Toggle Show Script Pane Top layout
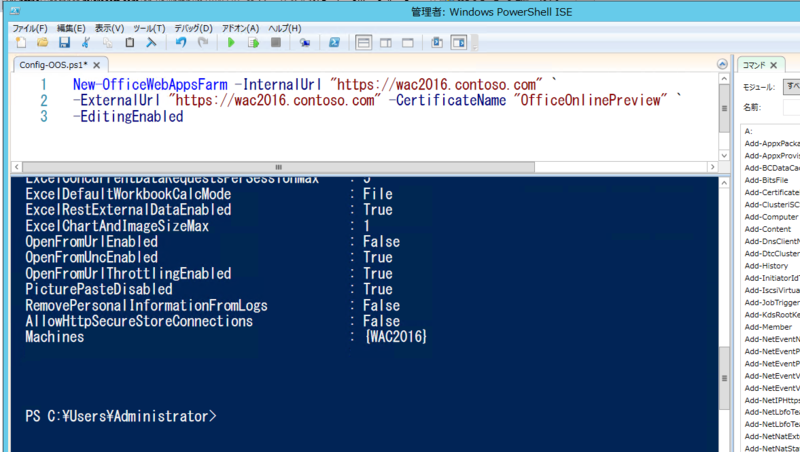The height and width of the screenshot is (452, 800). 364,43
